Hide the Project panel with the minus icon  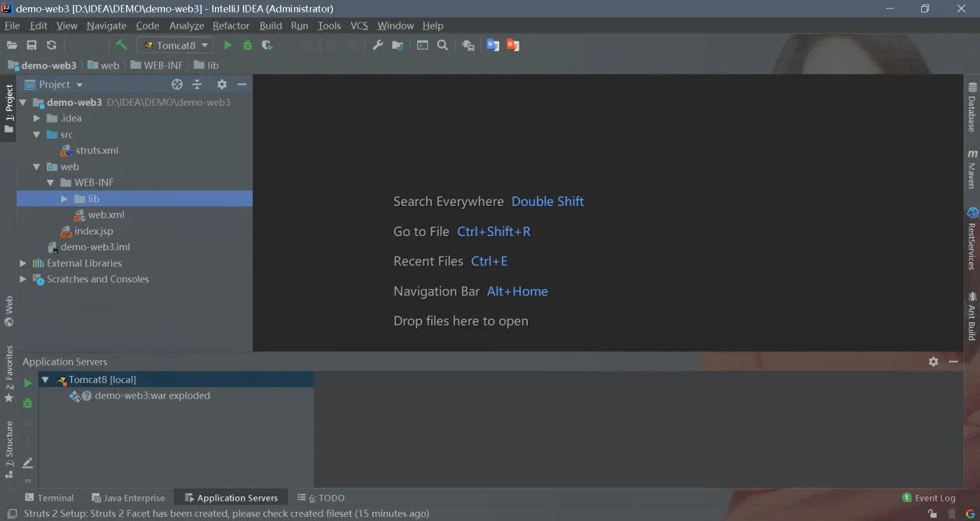[x=242, y=84]
